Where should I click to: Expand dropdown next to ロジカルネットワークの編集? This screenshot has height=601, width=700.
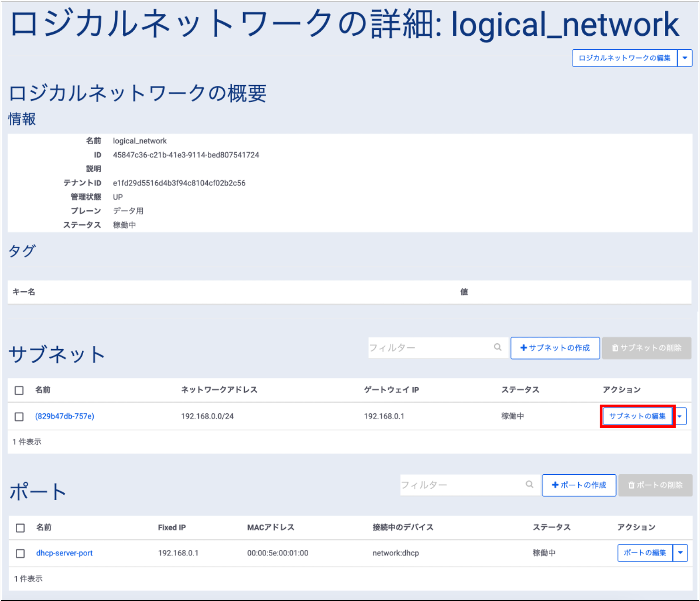[x=685, y=58]
